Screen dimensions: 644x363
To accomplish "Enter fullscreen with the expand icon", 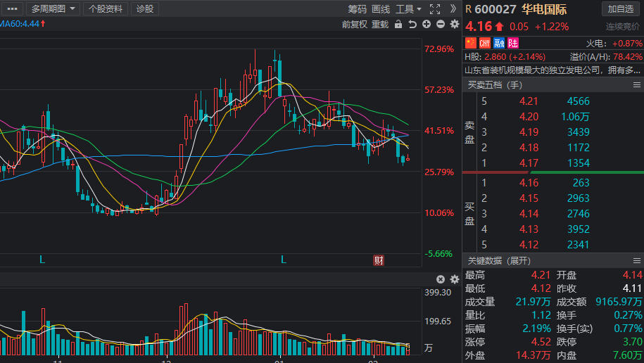I will click(x=435, y=9).
